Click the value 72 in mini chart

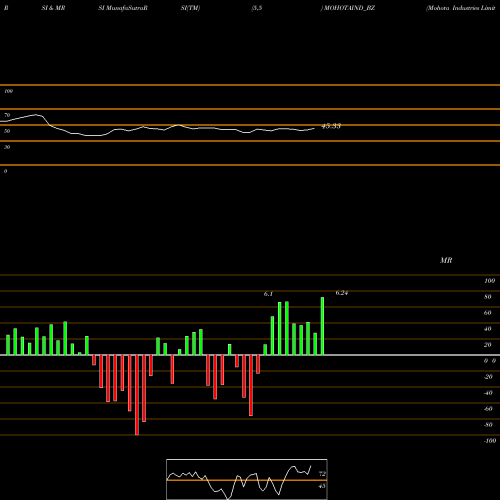pyautogui.click(x=322, y=474)
